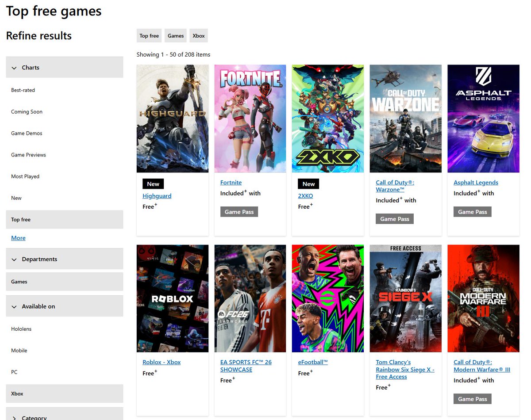Select the Coming Soon chart

pos(27,112)
